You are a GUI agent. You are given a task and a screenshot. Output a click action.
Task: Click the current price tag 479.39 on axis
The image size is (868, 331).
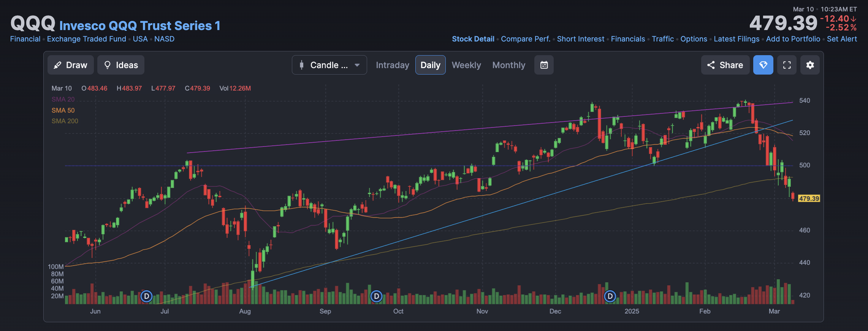coord(809,199)
